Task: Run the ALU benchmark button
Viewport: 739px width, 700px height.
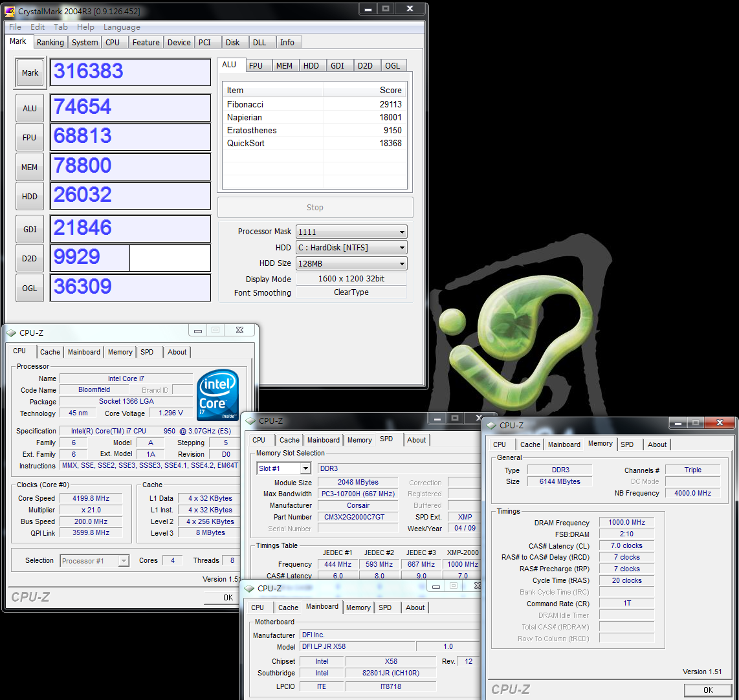Action: click(x=30, y=108)
